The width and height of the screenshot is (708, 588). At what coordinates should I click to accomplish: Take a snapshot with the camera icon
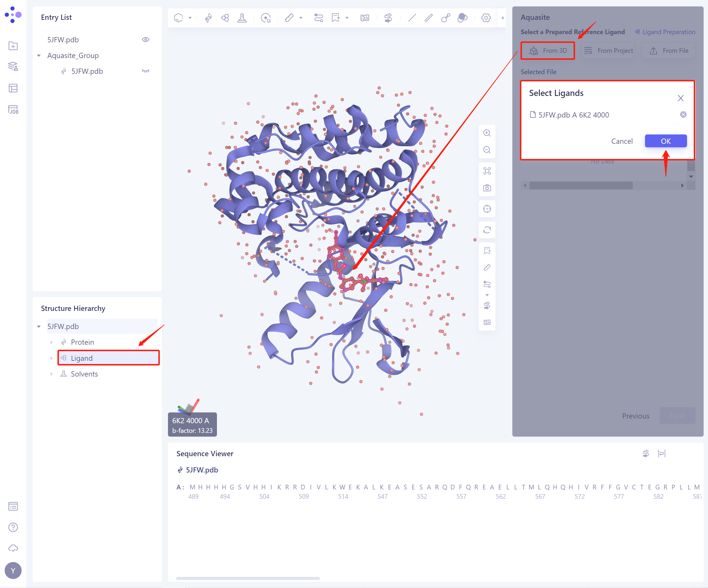coord(487,188)
